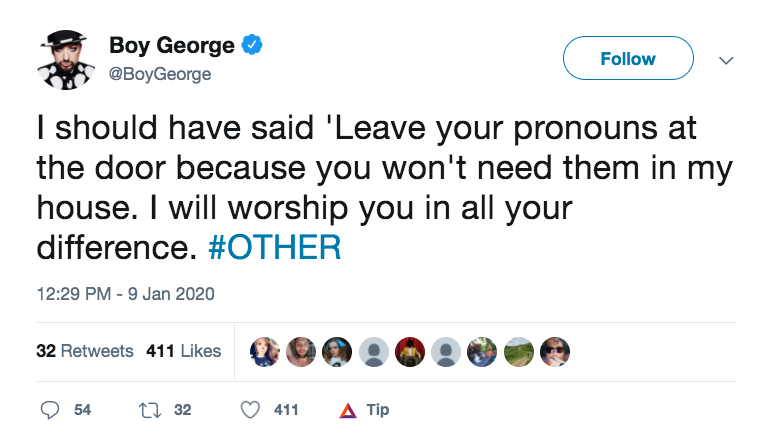Click the Boy George display name
This screenshot has height=447, width=770.
(x=171, y=46)
